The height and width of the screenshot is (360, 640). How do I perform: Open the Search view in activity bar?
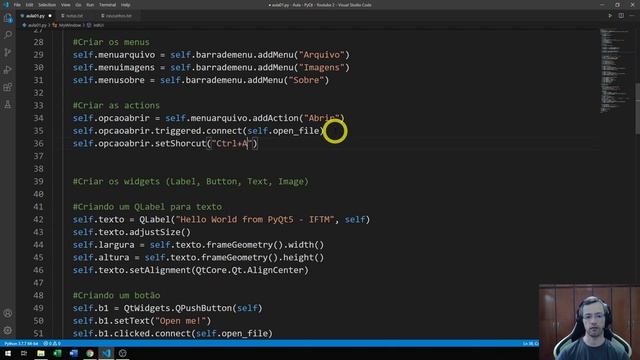8,35
